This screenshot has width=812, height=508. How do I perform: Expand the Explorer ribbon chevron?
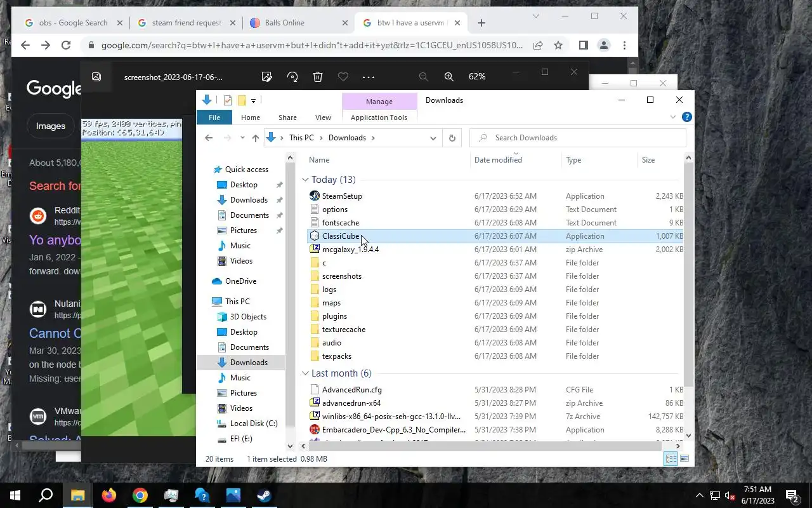pyautogui.click(x=673, y=117)
